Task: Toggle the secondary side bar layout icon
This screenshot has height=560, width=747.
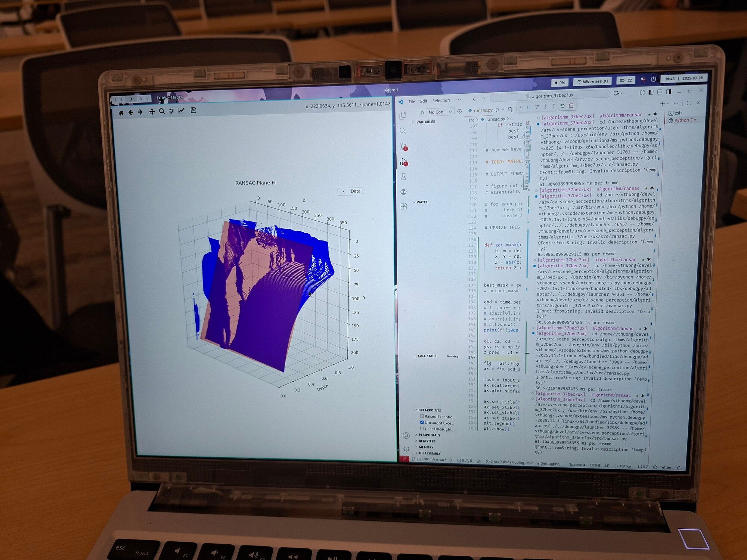Action: click(669, 91)
